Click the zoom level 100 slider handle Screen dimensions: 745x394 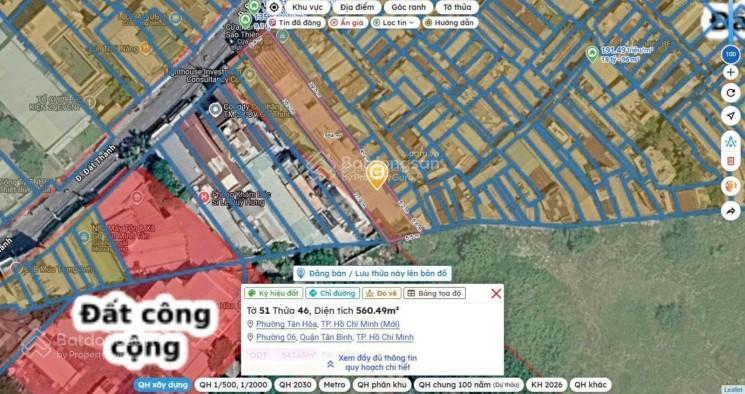point(731,55)
